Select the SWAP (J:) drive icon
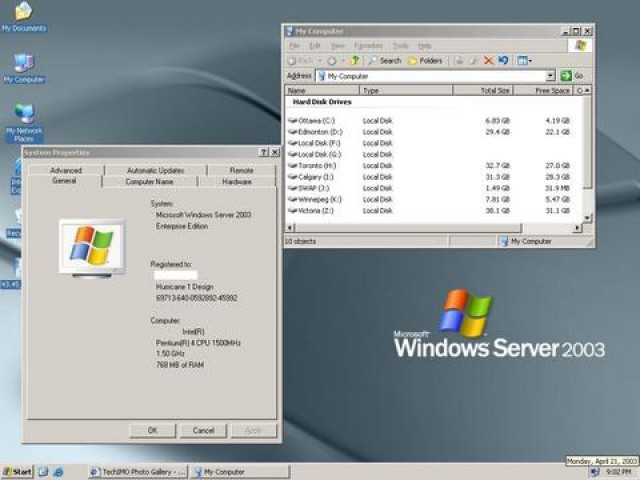 [x=292, y=188]
